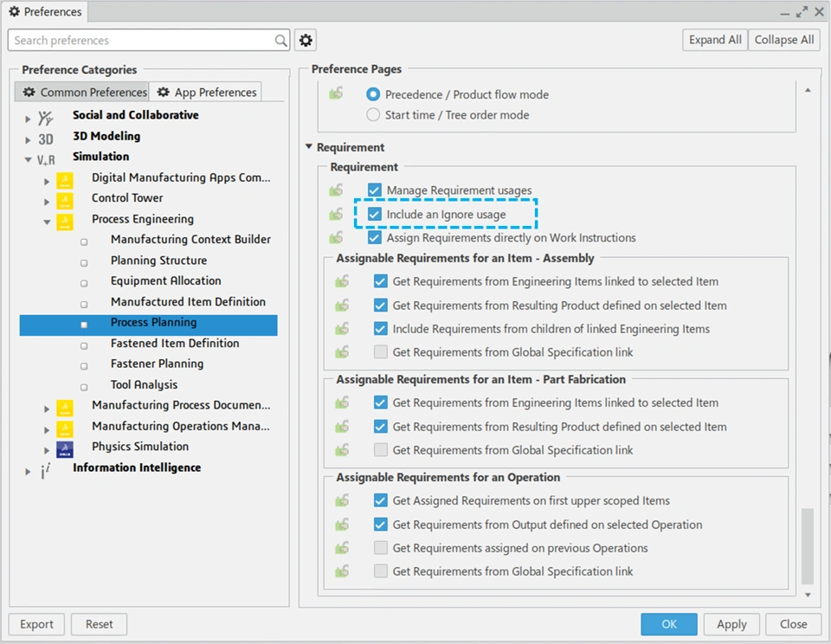Click into the Search preferences field
The image size is (831, 644).
(x=143, y=41)
